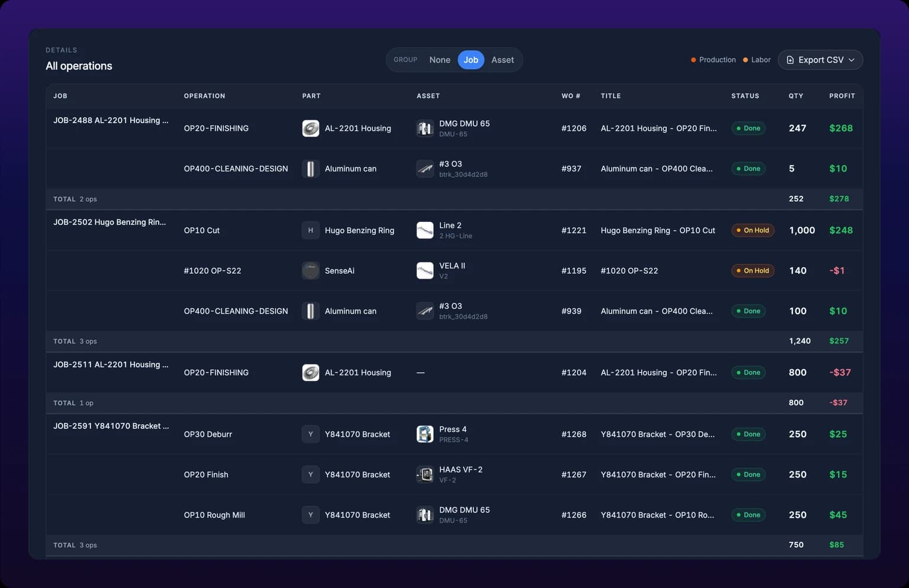Screen dimensions: 909x588
Task: Click Aluminum can part icon in #937 row
Action: [x=311, y=169]
